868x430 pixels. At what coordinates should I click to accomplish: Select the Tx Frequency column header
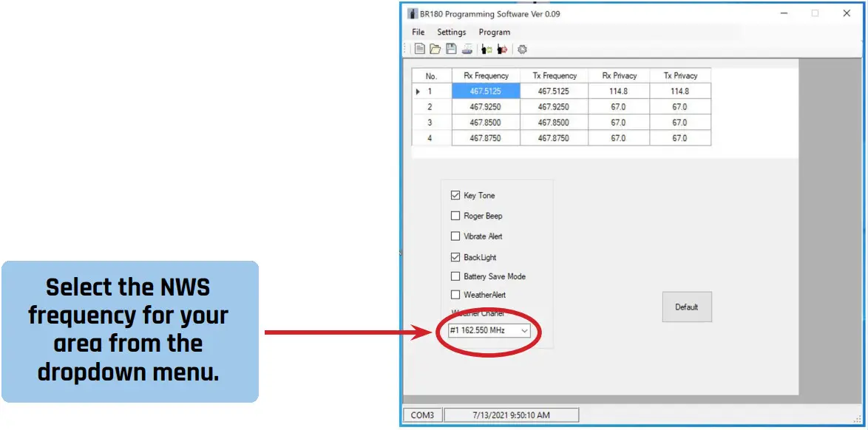(x=554, y=76)
